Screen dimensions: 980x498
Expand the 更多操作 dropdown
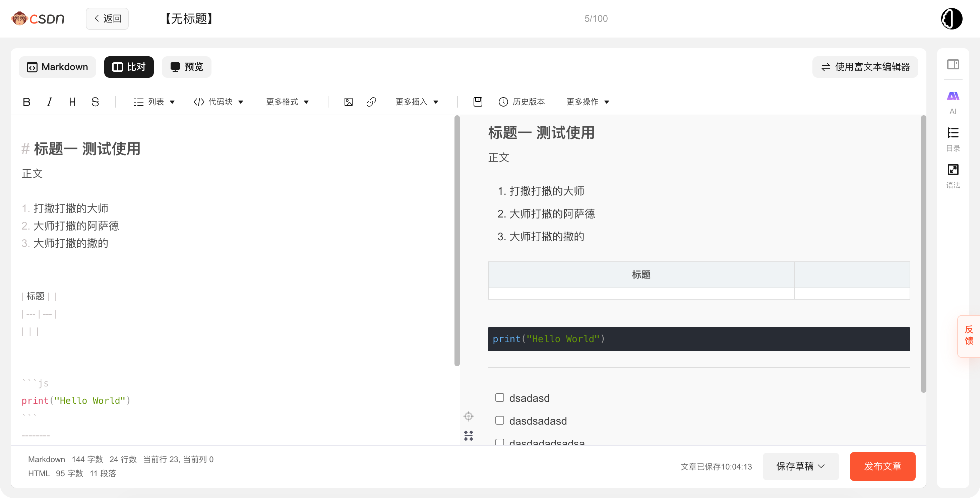coord(588,102)
